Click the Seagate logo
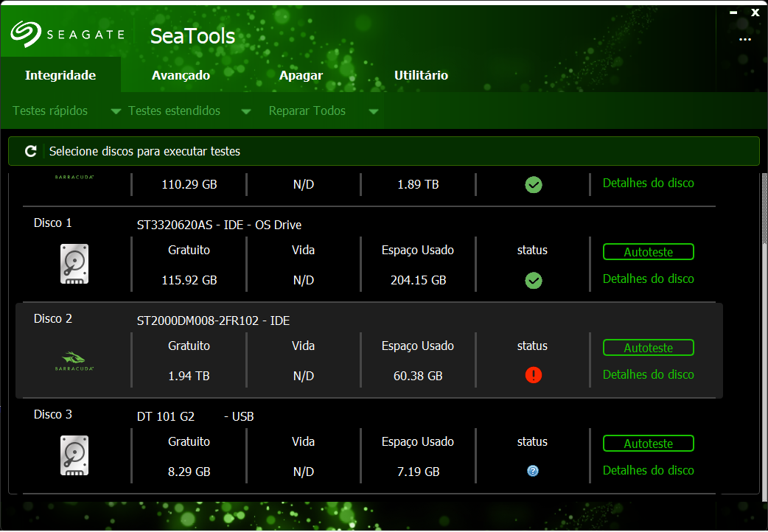The image size is (768, 532). [67, 34]
